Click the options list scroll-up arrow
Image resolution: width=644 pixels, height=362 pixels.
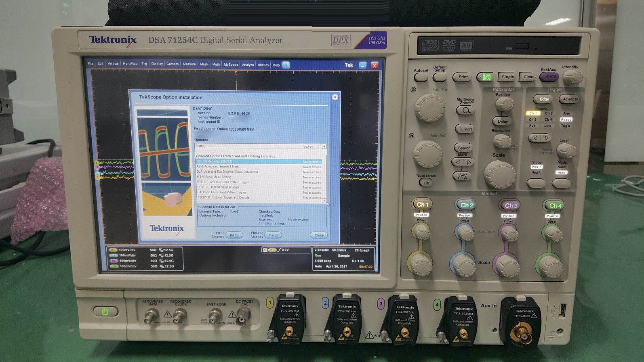(324, 146)
